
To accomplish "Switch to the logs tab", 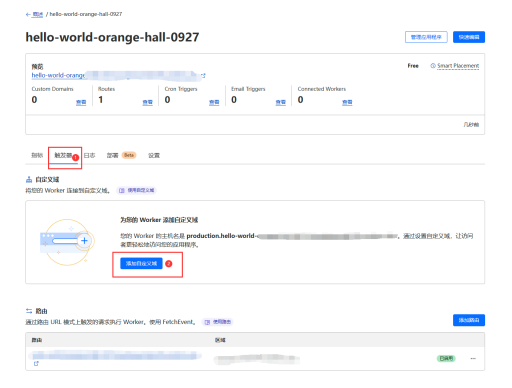I will (x=89, y=155).
